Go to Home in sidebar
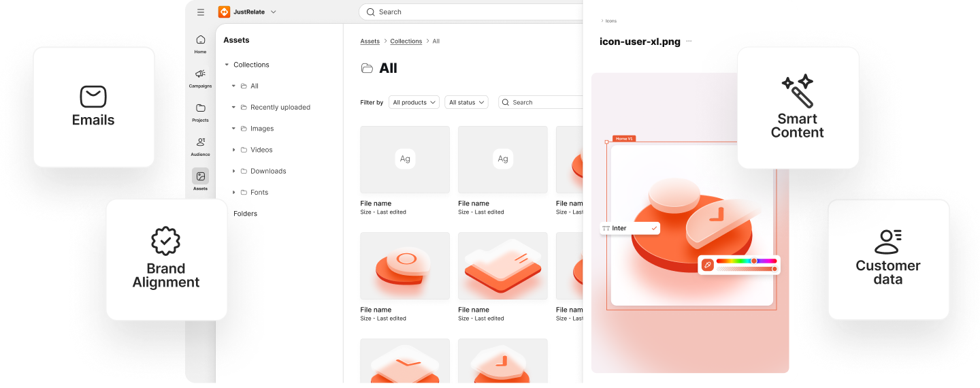The height and width of the screenshot is (388, 980). [200, 41]
